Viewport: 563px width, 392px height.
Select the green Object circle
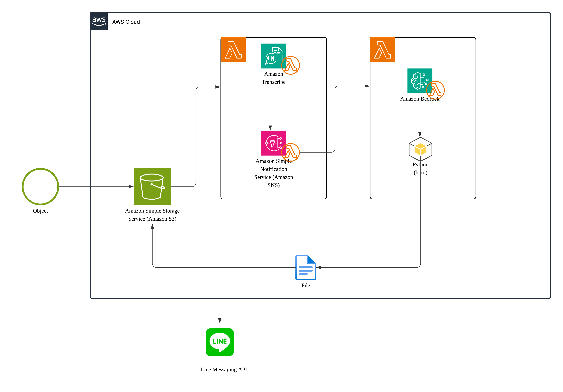point(40,187)
